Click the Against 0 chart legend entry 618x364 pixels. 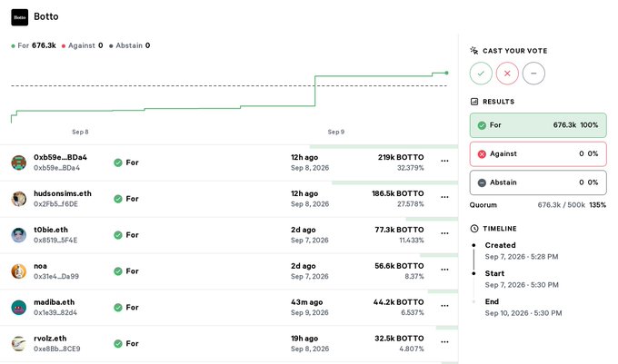coord(83,45)
